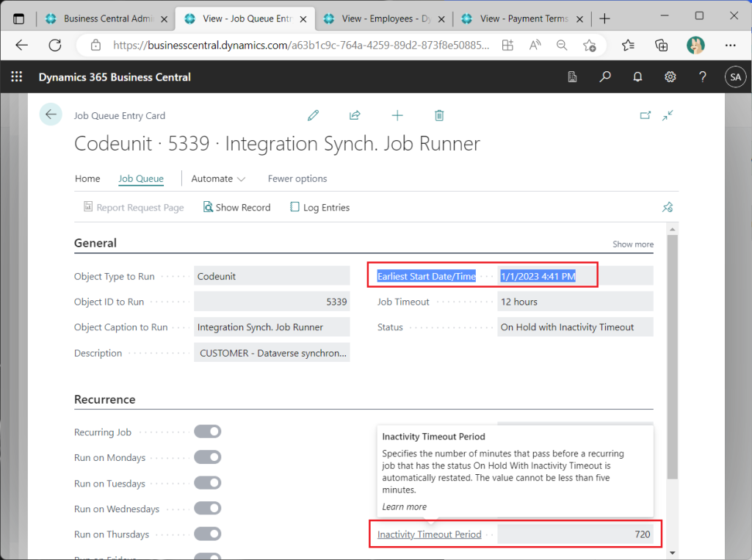Open the Log Entries action

(319, 208)
